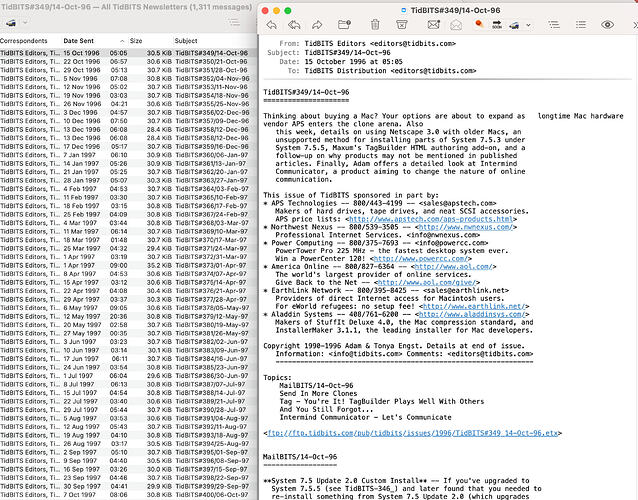638x500 pixels.
Task: Click the archive box with X icon
Action: coord(402,25)
